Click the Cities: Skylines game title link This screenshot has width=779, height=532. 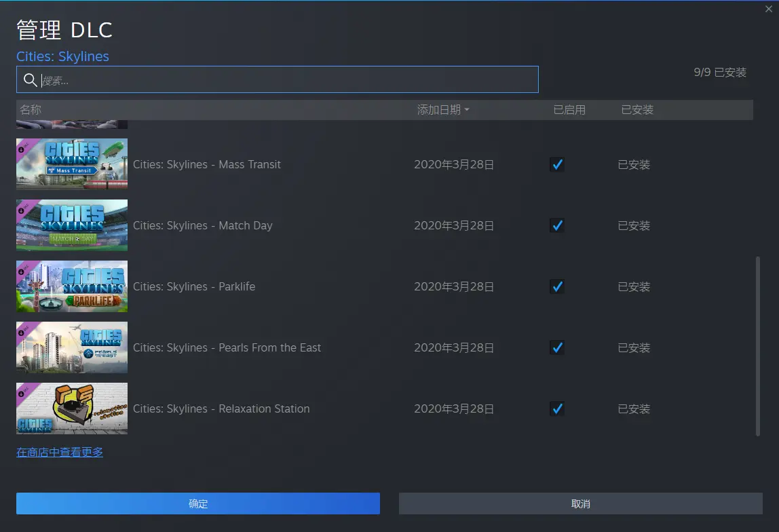click(62, 56)
